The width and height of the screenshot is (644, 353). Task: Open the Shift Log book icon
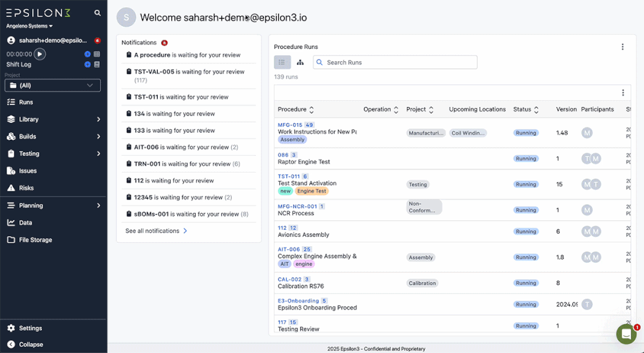pyautogui.click(x=97, y=64)
